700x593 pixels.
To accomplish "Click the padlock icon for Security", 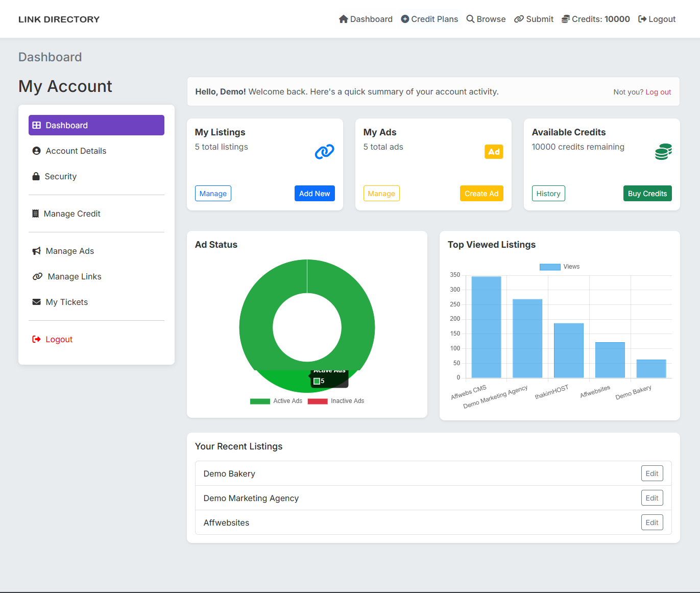I will coord(36,176).
